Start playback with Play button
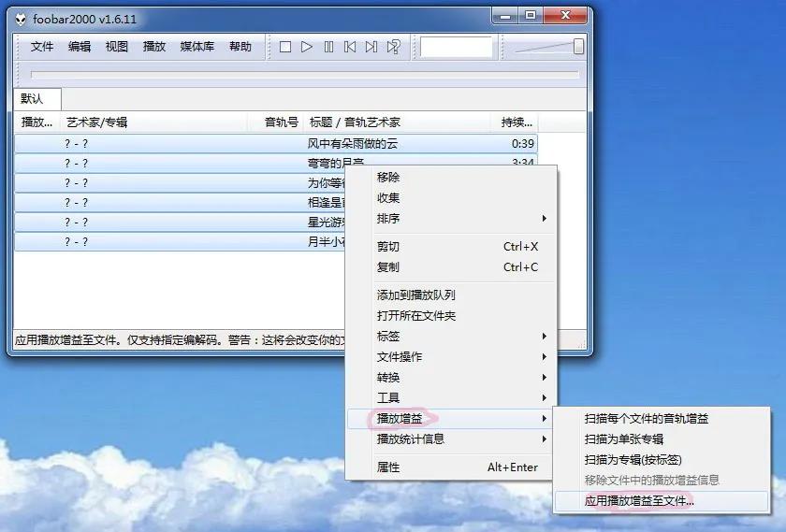Image resolution: width=786 pixels, height=532 pixels. 307,47
